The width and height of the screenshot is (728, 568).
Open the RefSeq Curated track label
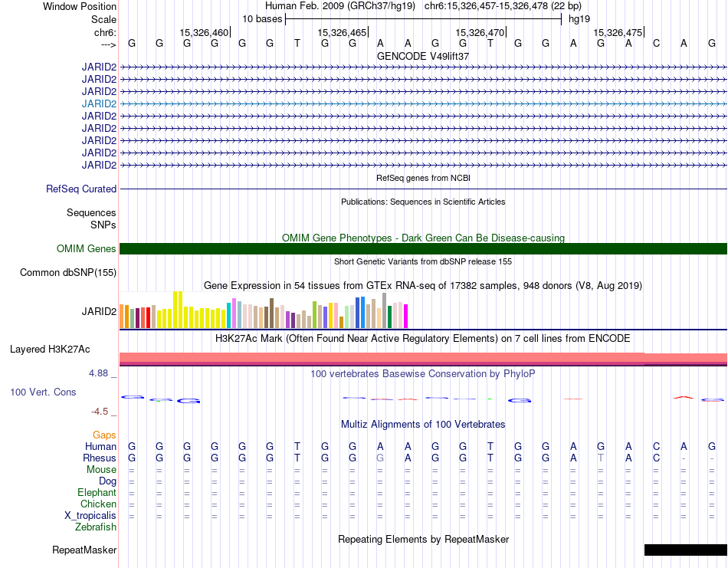pyautogui.click(x=81, y=189)
